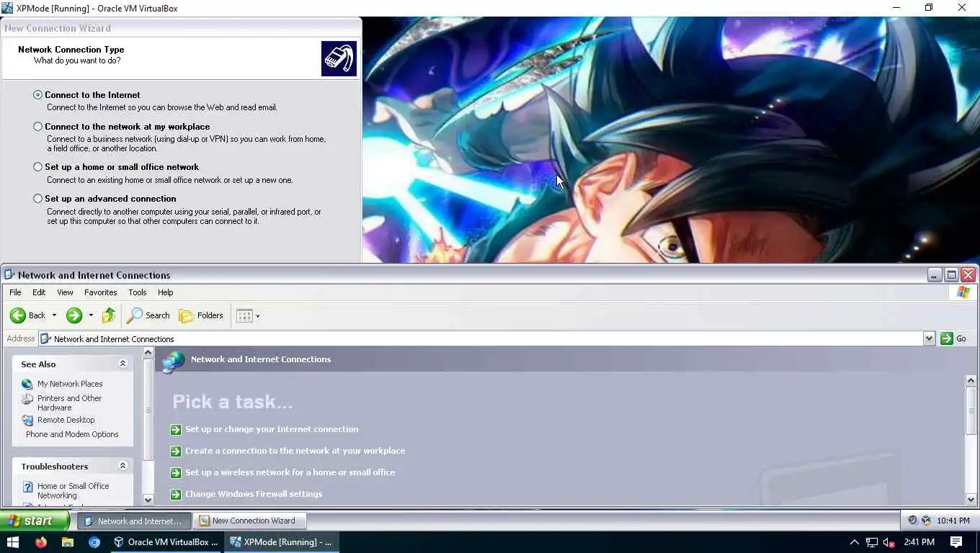Open the Forward button history dropdown arrow
Viewport: 980px width, 553px height.
[x=91, y=315]
